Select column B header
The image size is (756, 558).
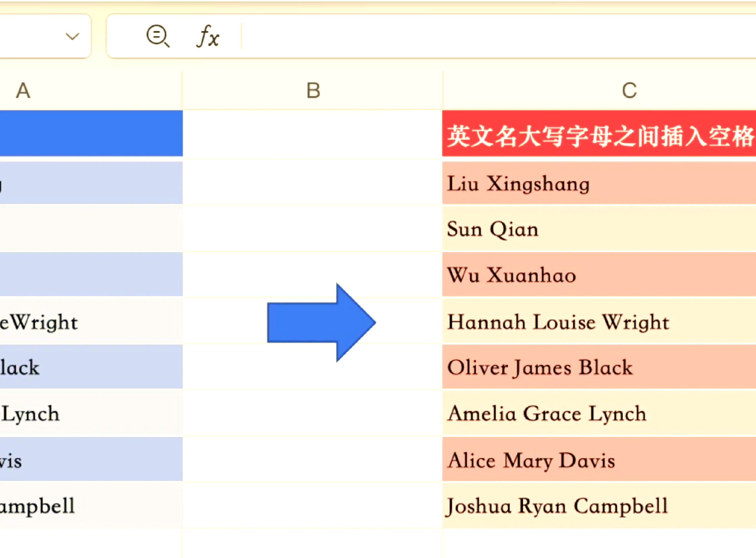pyautogui.click(x=313, y=91)
